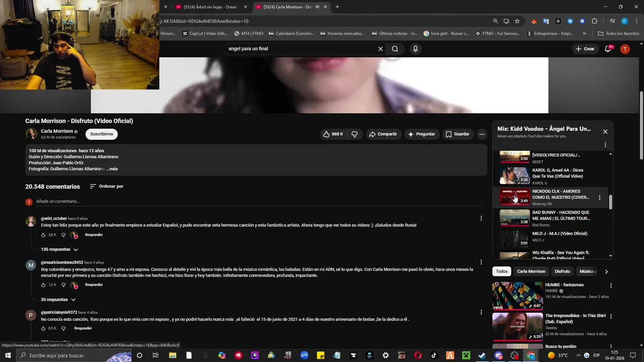Open YouTube notifications bell
The width and height of the screenshot is (644, 362).
[x=608, y=49]
